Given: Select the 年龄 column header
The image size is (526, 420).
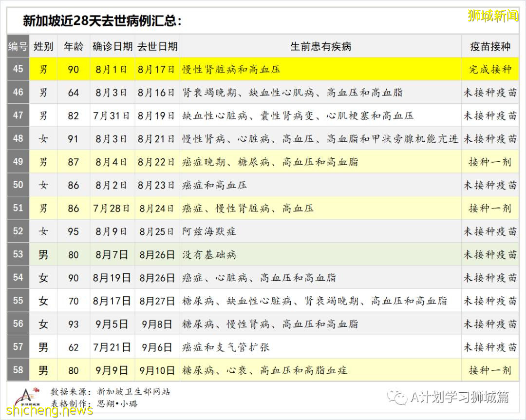Looking at the screenshot, I should [73, 46].
